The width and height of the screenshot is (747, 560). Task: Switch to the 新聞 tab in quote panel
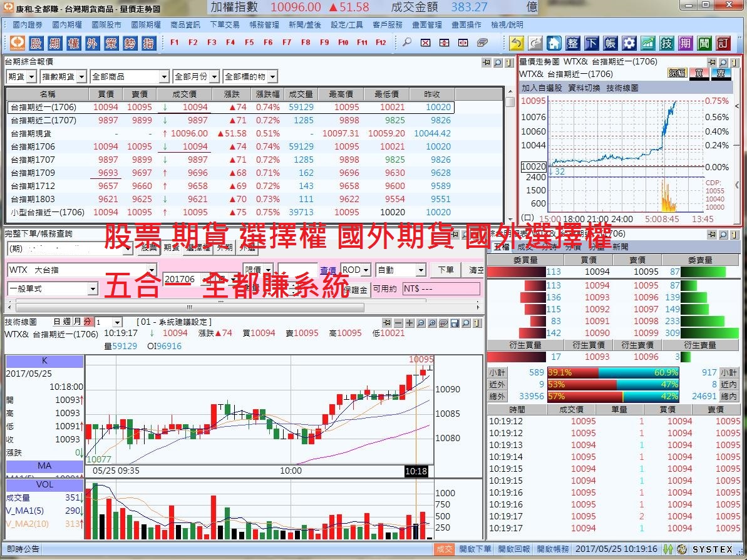pos(621,247)
